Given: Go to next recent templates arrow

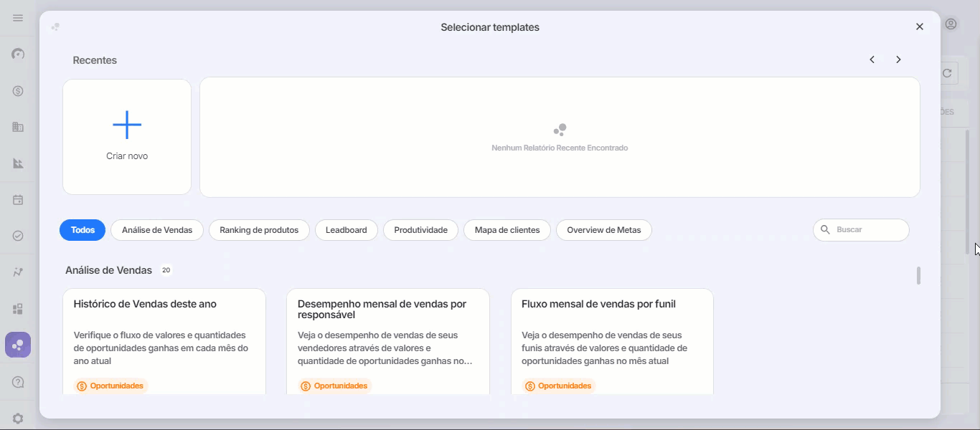Looking at the screenshot, I should tap(898, 59).
